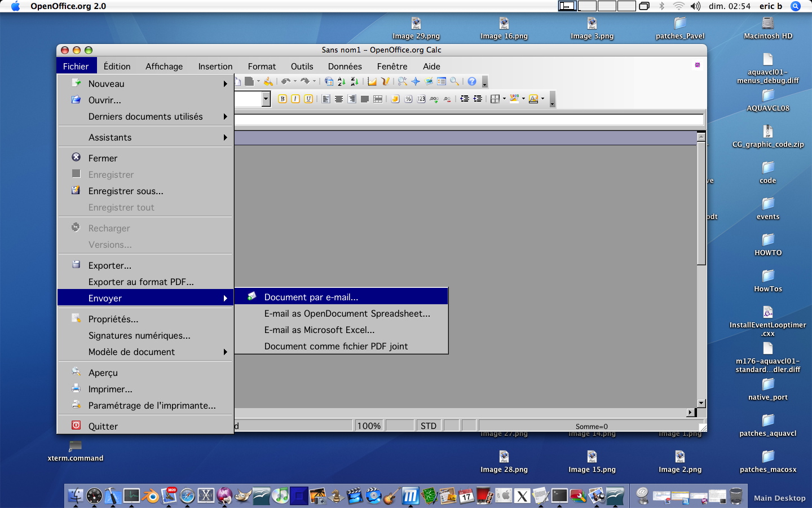The height and width of the screenshot is (508, 812).
Task: Show the Draw functions toolbar icon
Action: (x=386, y=82)
